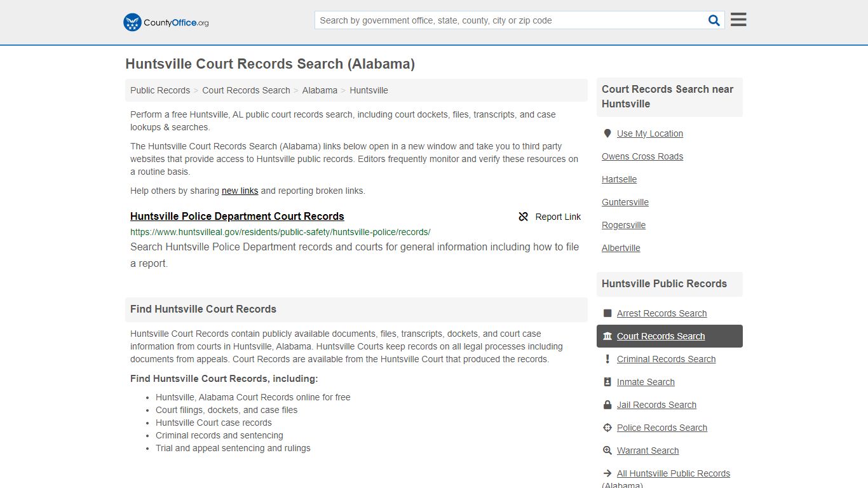Click the Inmate Search badge icon
The width and height of the screenshot is (868, 488).
coord(607,382)
